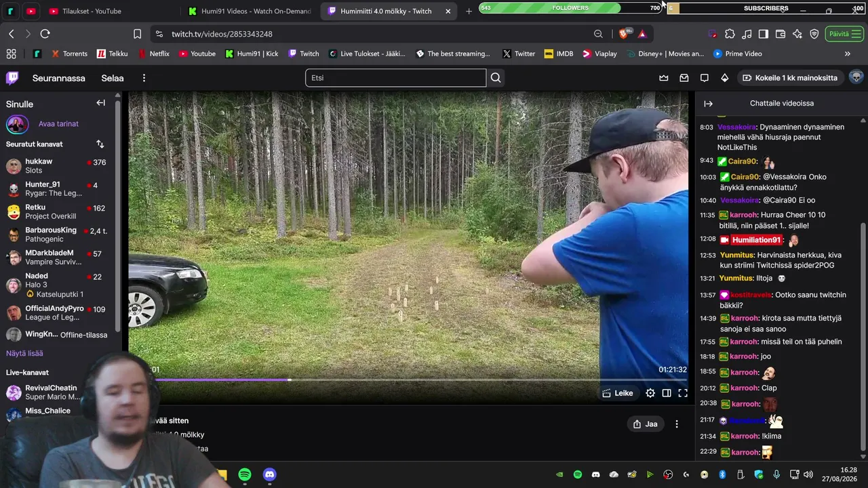Viewport: 868px width, 488px height.
Task: Open the Prime Video bookmark
Action: pyautogui.click(x=737, y=54)
